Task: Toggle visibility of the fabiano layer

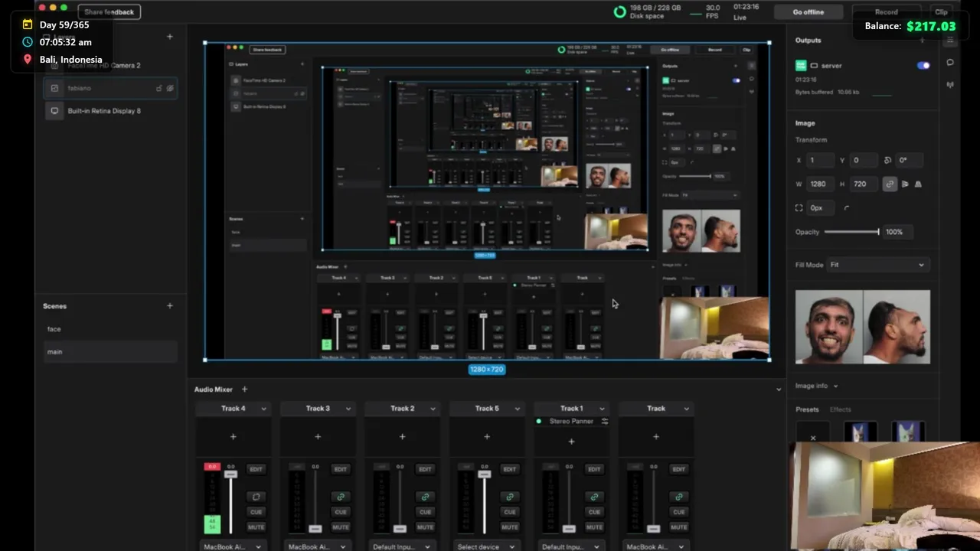Action: [170, 88]
